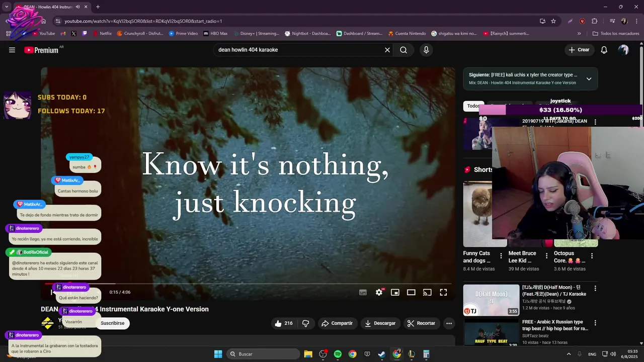The width and height of the screenshot is (644, 362).
Task: Open Chrome extensions puzzle icon
Action: [595, 21]
